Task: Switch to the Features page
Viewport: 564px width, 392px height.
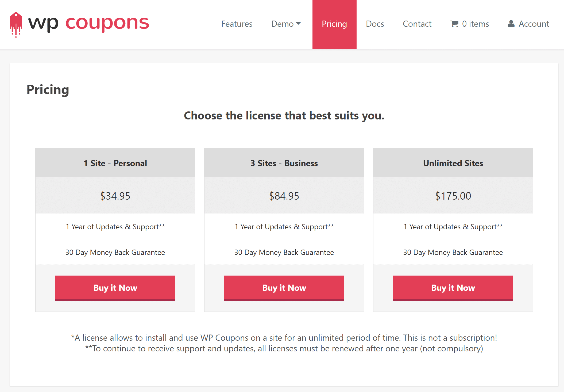Action: click(x=237, y=24)
